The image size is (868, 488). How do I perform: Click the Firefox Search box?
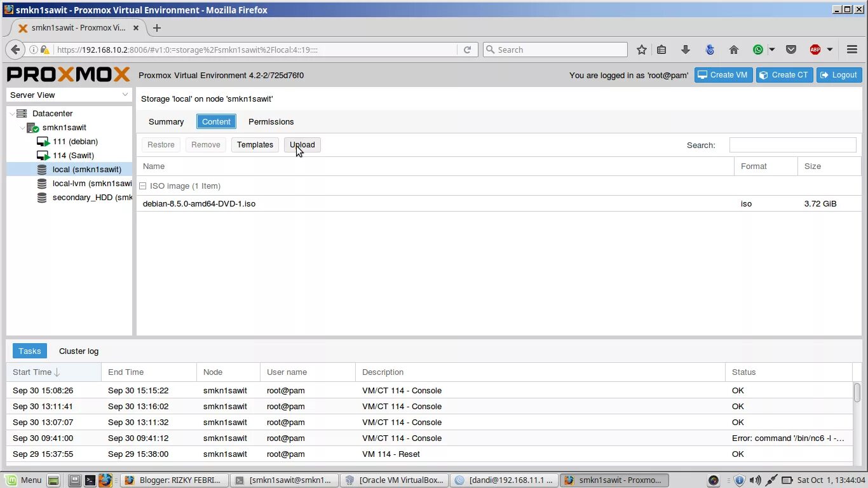555,50
